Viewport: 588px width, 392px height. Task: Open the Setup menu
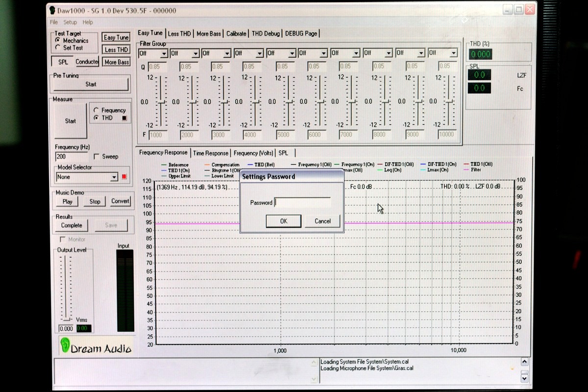click(70, 22)
